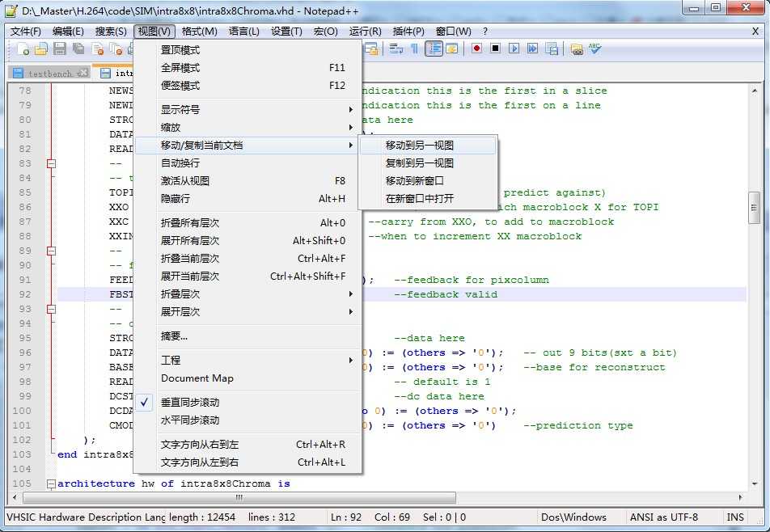Choose 移动到另一视图 in the submenu
The height and width of the screenshot is (532, 770).
pos(428,146)
